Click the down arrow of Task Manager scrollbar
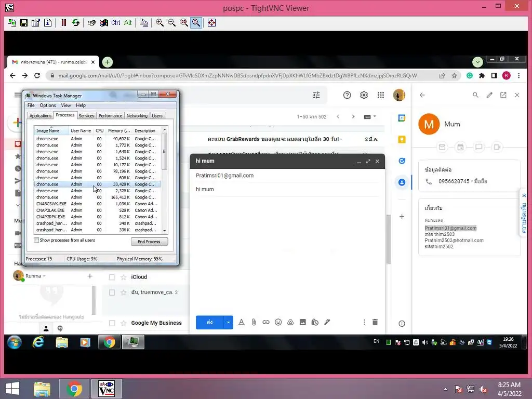The height and width of the screenshot is (399, 532). tap(165, 231)
